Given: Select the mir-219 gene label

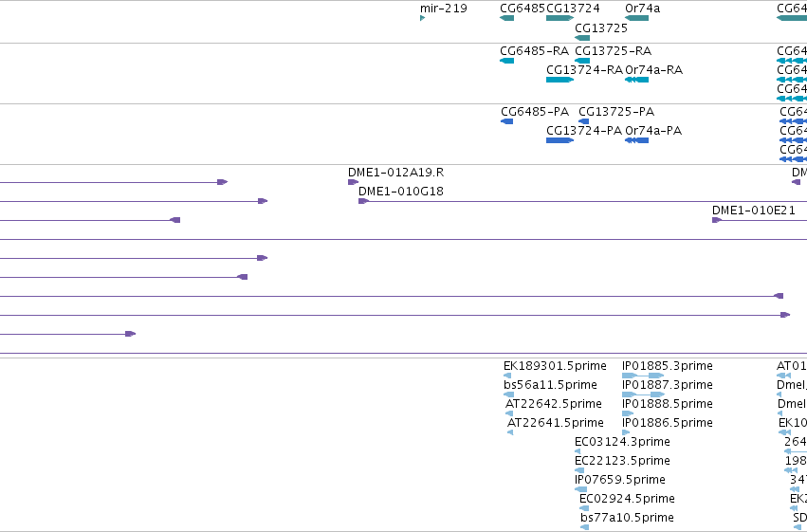Looking at the screenshot, I should pos(443,9).
